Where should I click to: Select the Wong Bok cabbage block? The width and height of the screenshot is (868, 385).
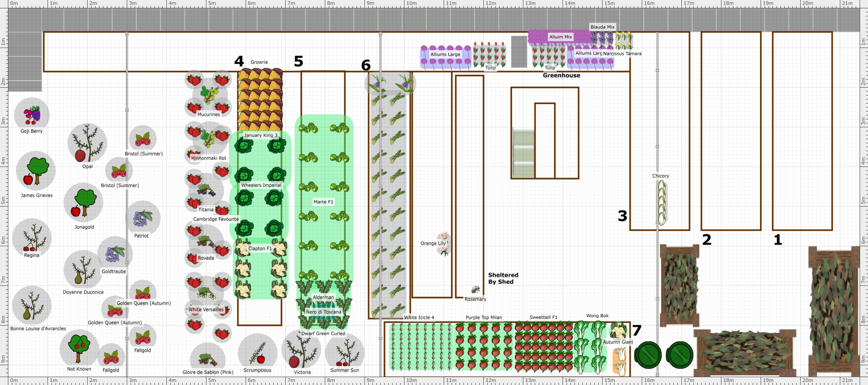click(x=590, y=347)
